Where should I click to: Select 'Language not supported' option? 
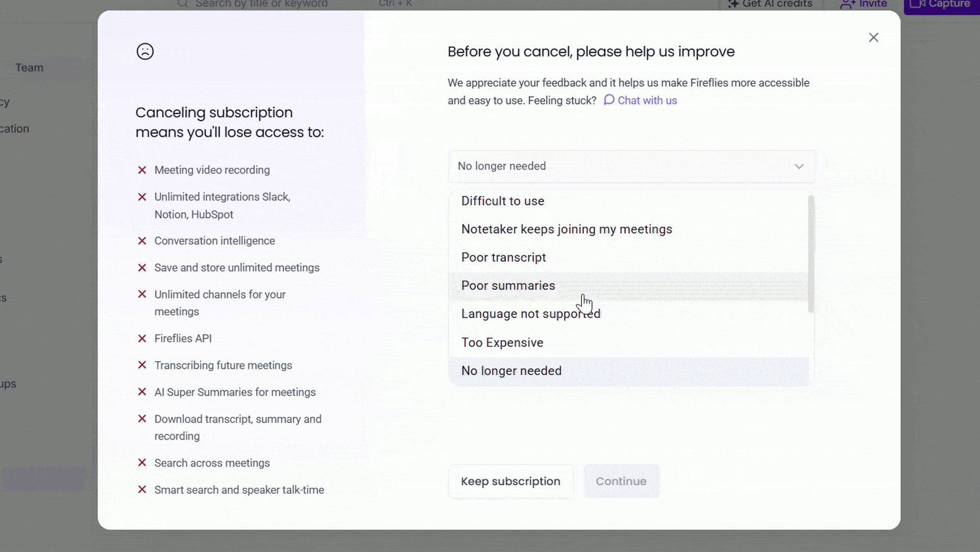[x=628, y=314]
